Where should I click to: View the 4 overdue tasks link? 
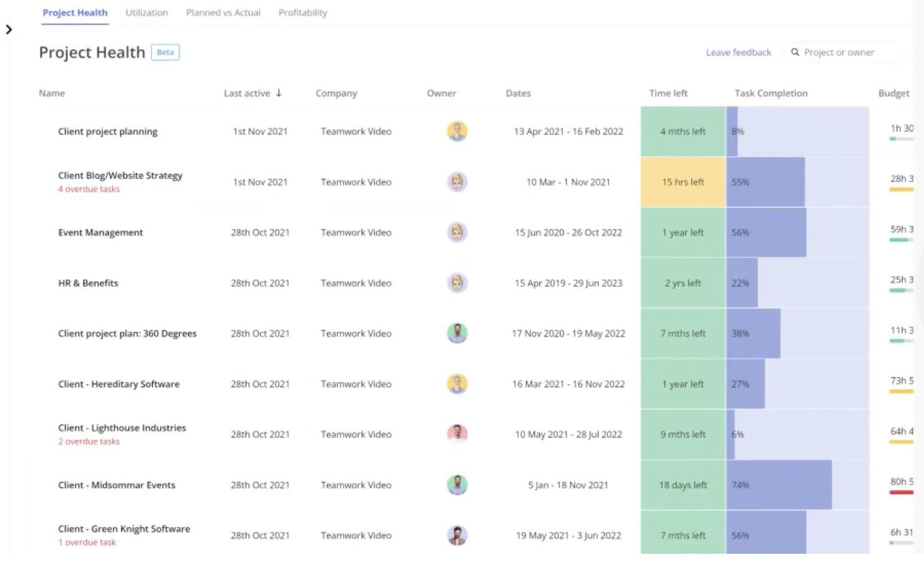click(89, 189)
